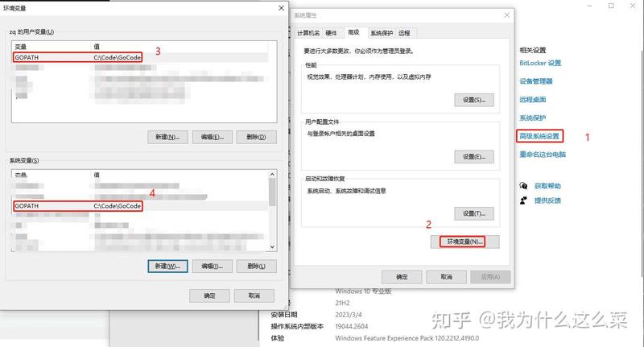Select the GOPATH row in user variables

[x=139, y=57]
